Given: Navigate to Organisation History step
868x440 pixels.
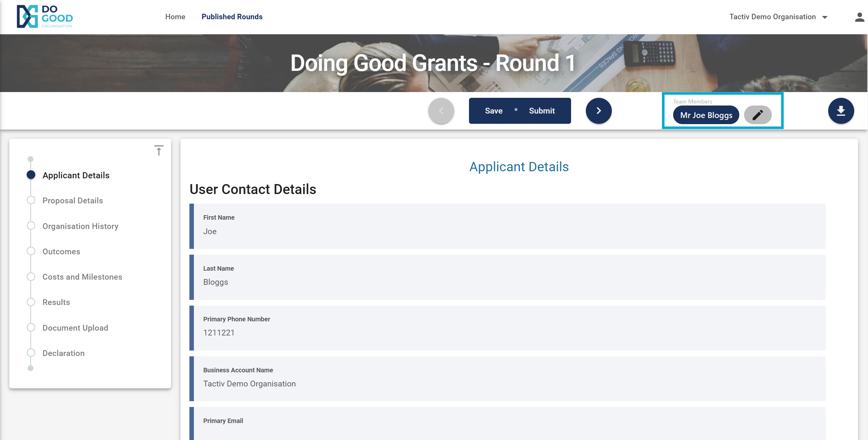Looking at the screenshot, I should [x=80, y=226].
